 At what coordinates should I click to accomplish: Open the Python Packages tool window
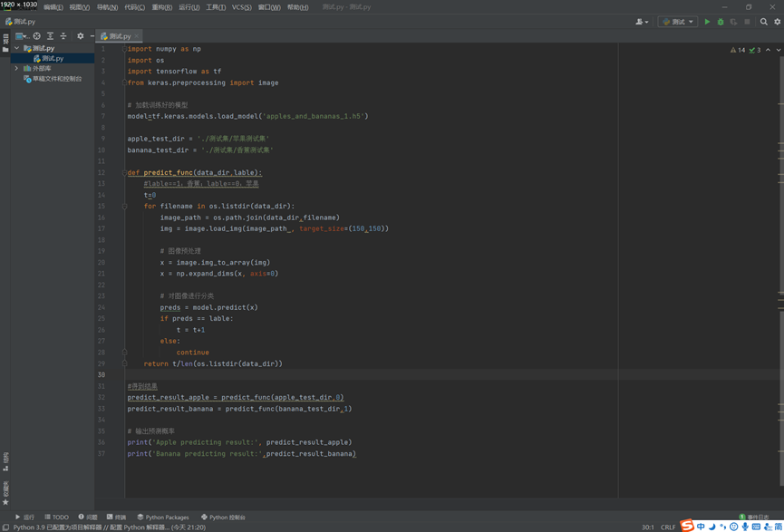click(x=163, y=517)
